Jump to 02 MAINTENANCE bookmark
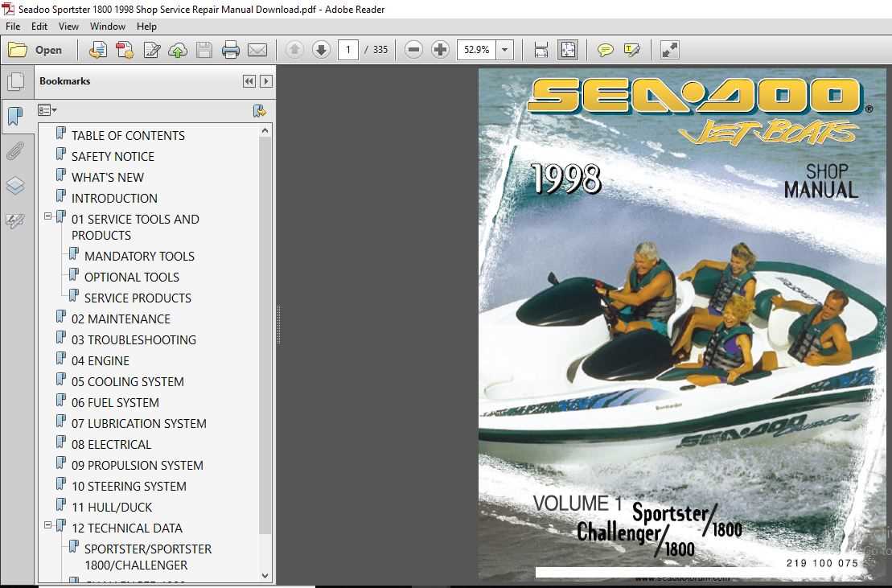The width and height of the screenshot is (892, 588). pos(121,319)
